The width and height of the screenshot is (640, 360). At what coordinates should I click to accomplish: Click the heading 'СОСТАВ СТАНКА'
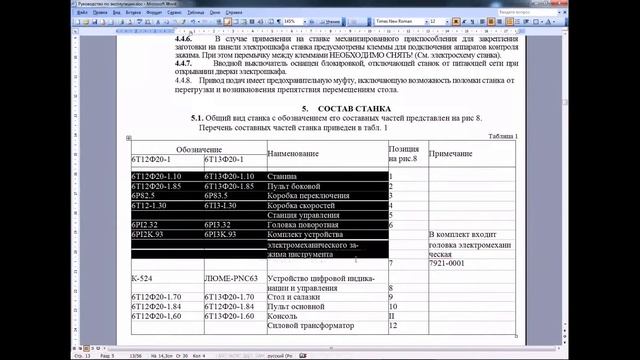point(354,109)
